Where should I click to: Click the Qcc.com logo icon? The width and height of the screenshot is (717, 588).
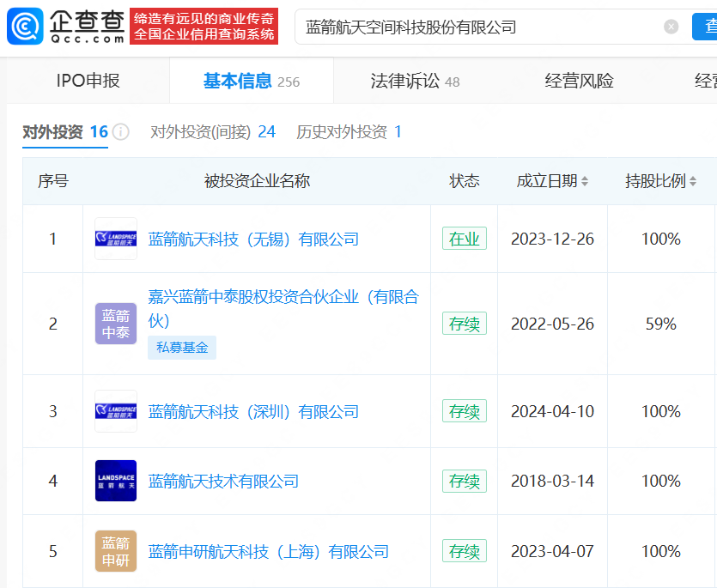pyautogui.click(x=25, y=26)
